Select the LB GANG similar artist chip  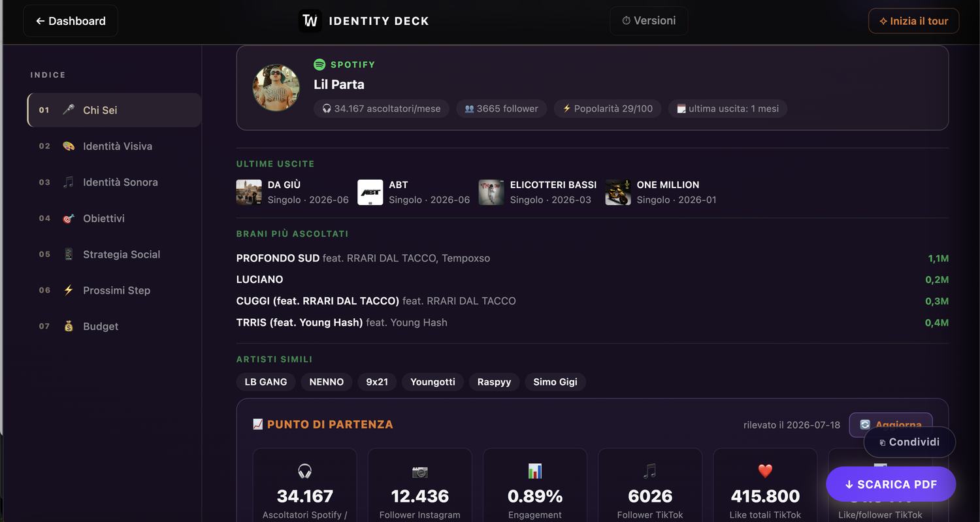[x=266, y=382]
